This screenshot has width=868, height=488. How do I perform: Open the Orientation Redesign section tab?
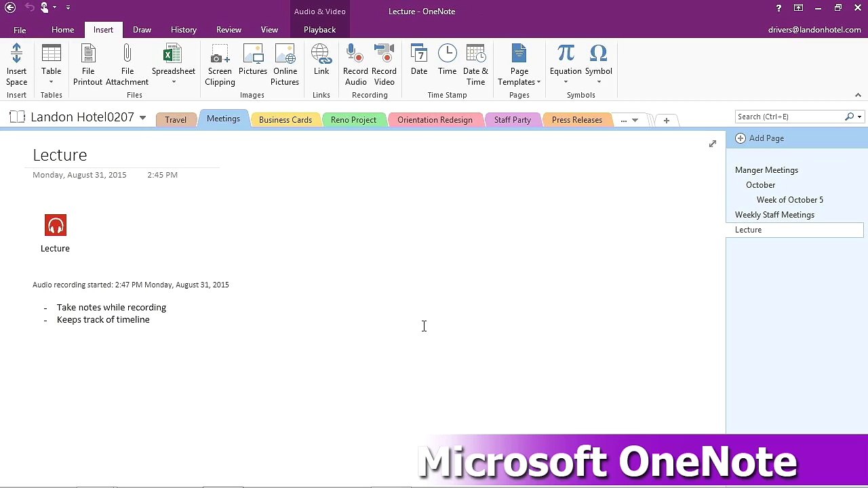(435, 120)
